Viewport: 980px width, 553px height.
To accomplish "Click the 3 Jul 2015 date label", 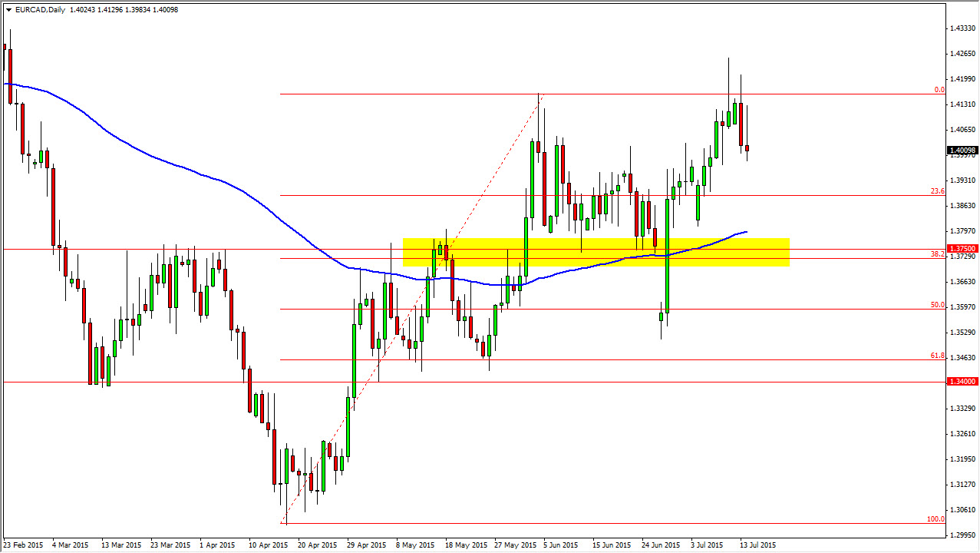I will [x=707, y=545].
